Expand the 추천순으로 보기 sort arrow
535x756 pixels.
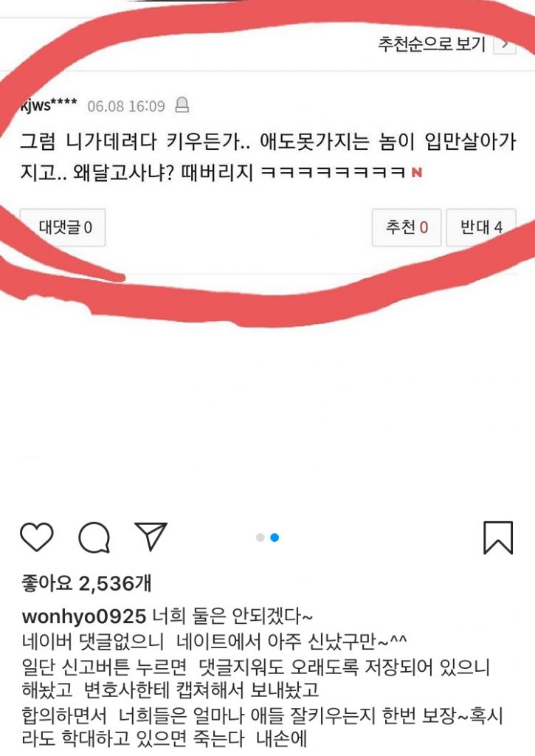(505, 44)
